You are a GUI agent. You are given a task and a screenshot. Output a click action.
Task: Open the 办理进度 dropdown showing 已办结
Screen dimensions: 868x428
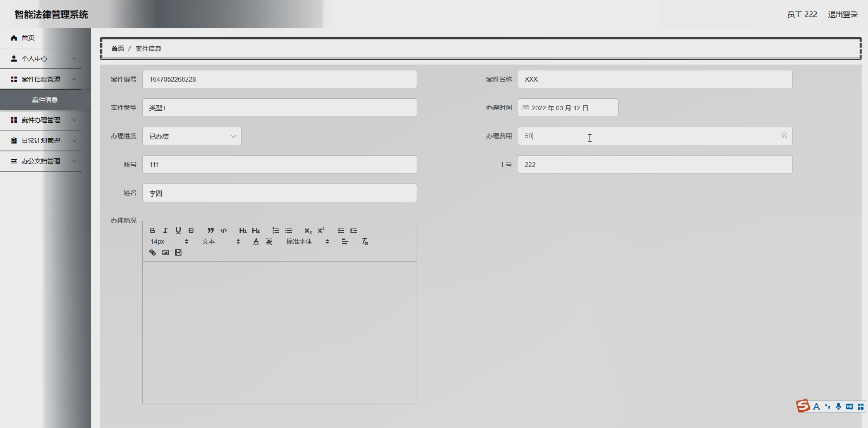click(192, 136)
